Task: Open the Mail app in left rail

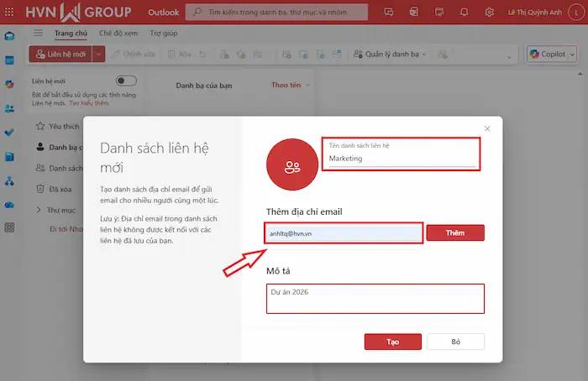Action: (9, 37)
